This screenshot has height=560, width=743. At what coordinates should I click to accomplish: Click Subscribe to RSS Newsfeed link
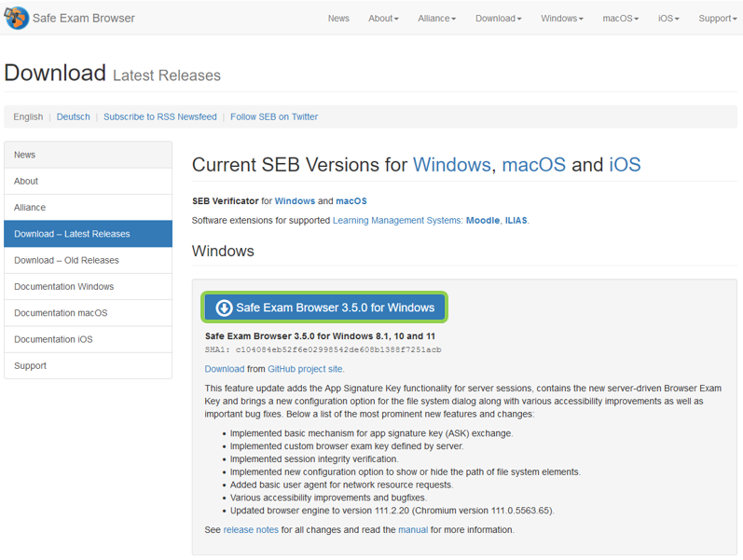[159, 117]
